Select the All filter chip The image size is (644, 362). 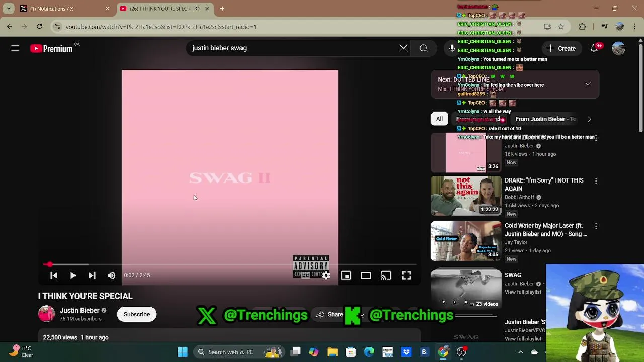pos(439,119)
